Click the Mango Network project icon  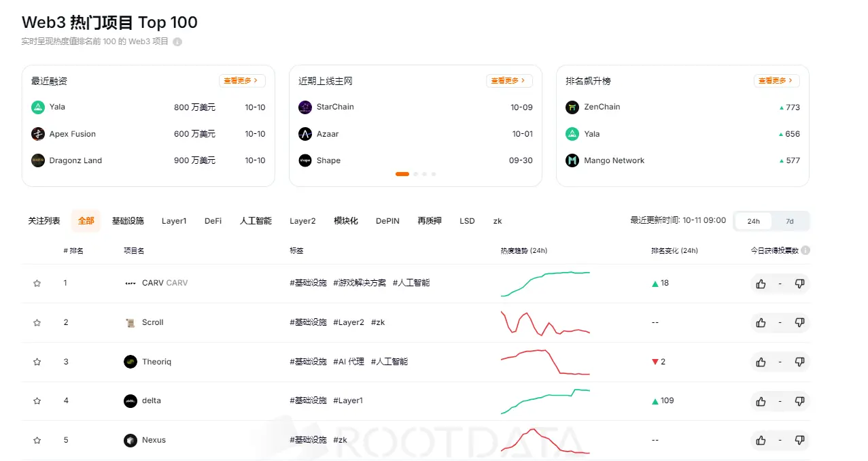572,160
